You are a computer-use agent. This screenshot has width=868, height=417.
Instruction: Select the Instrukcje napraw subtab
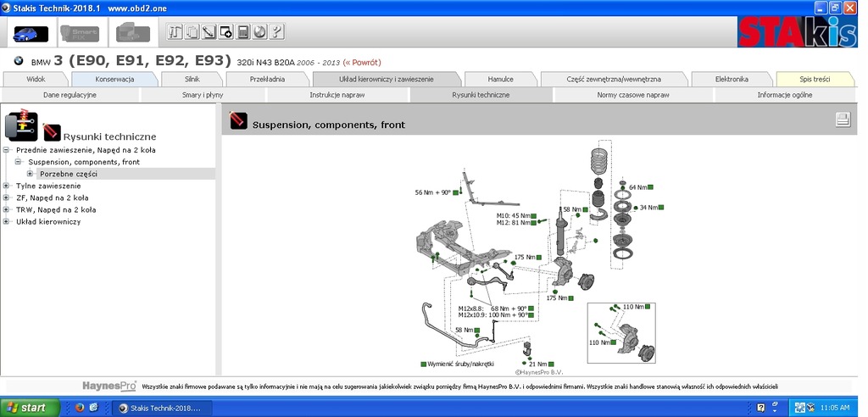coord(337,95)
